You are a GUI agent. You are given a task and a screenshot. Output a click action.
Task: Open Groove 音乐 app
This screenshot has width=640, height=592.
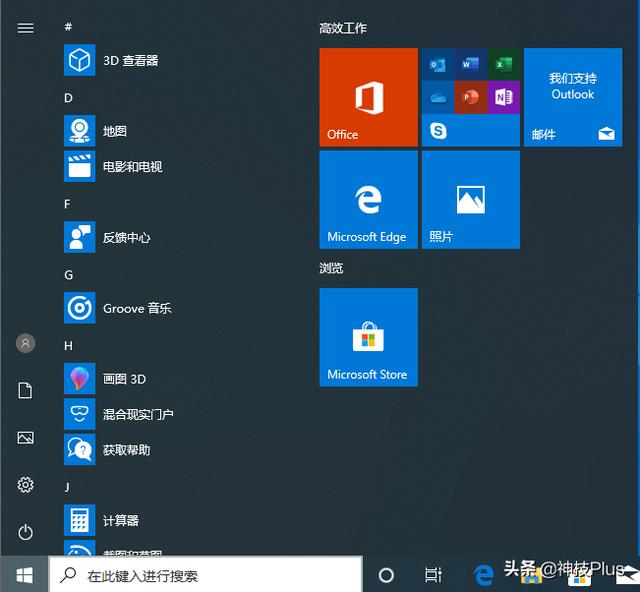[x=118, y=308]
